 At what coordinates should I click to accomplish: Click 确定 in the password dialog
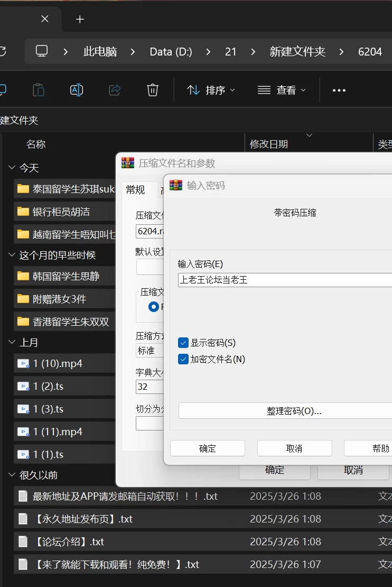point(208,448)
